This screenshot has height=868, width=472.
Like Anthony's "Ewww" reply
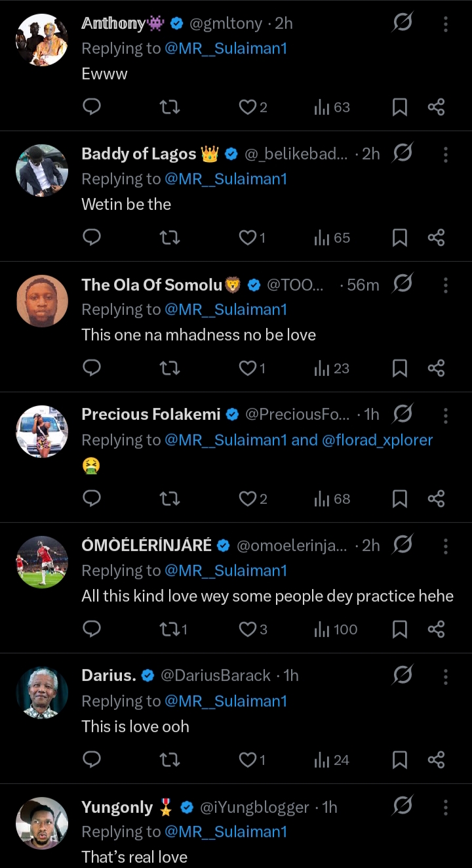click(248, 107)
